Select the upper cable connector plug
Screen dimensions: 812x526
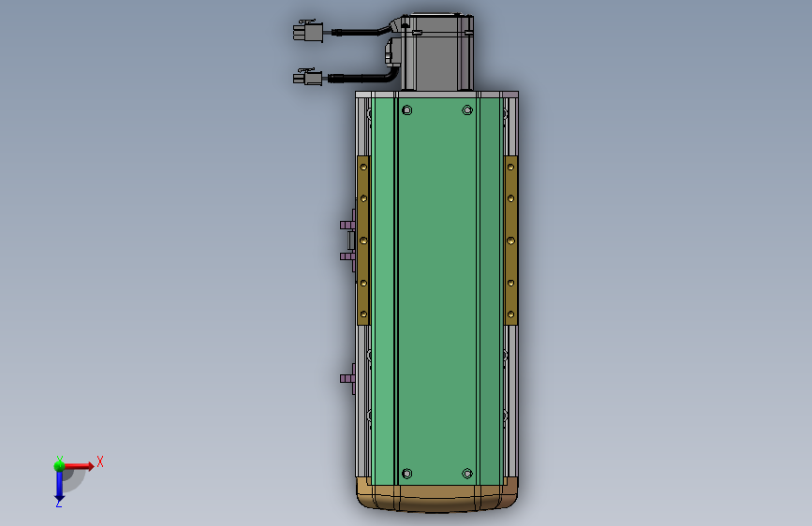point(308,32)
